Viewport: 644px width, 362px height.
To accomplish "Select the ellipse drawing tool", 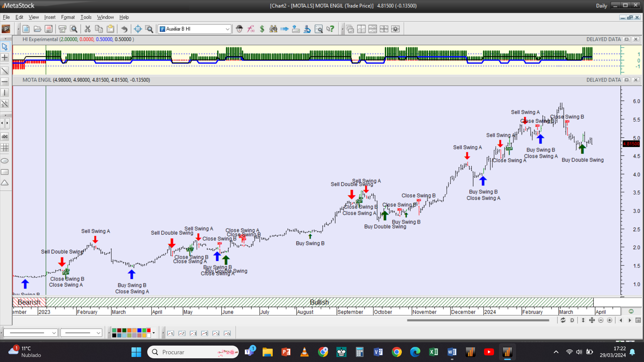I will coord(5,161).
